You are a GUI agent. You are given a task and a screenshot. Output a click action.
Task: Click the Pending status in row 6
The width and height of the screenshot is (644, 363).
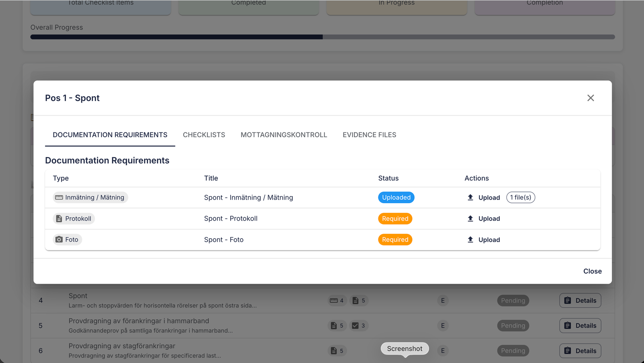tap(513, 351)
